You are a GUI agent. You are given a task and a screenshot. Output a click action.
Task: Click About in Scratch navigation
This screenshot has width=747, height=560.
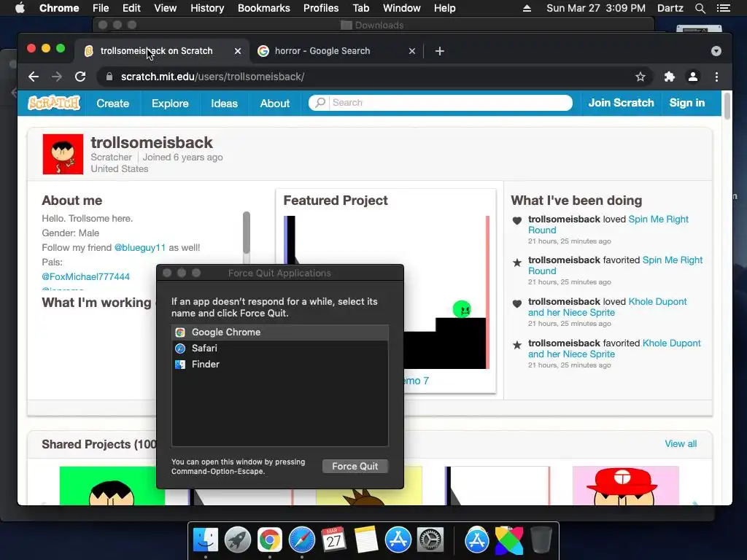click(x=275, y=104)
